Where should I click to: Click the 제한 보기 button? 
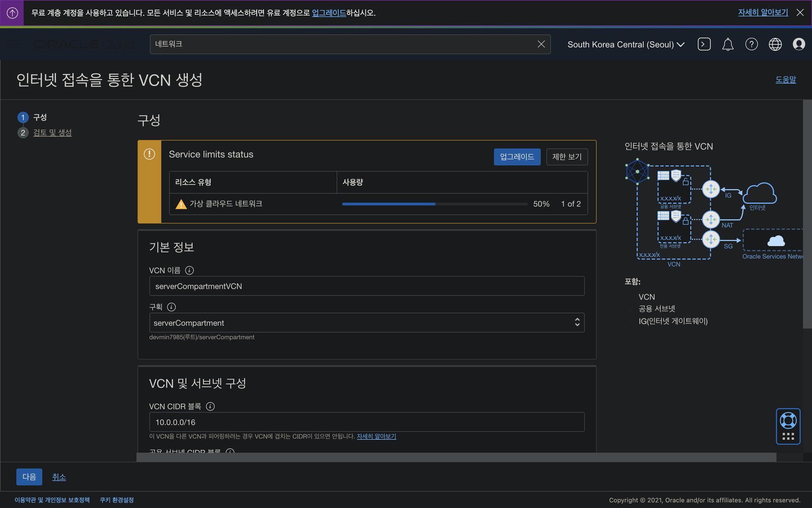567,157
